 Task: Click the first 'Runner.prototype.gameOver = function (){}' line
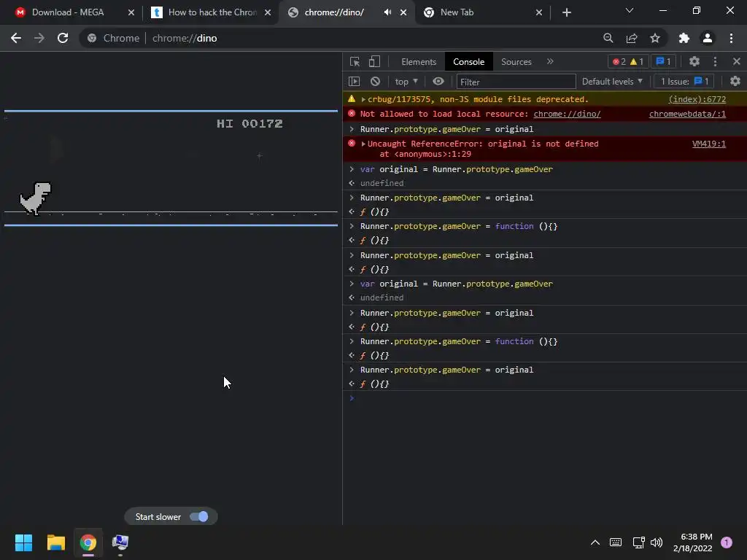click(x=459, y=227)
